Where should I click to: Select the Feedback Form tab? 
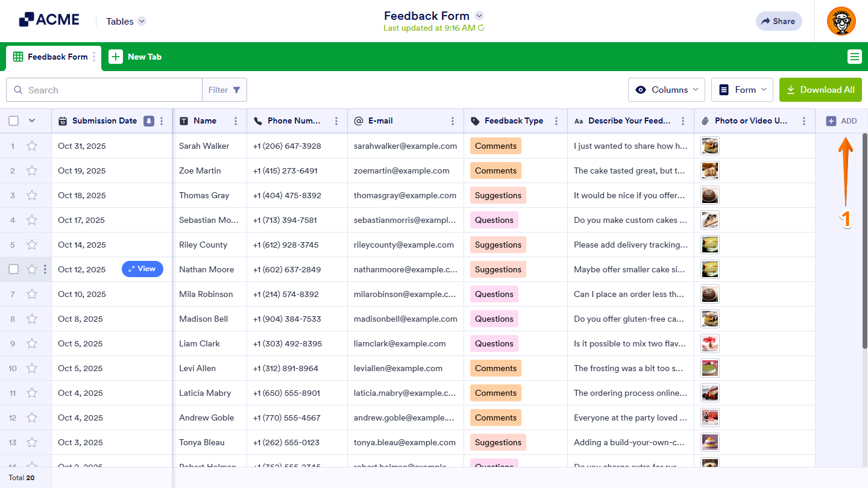point(54,57)
